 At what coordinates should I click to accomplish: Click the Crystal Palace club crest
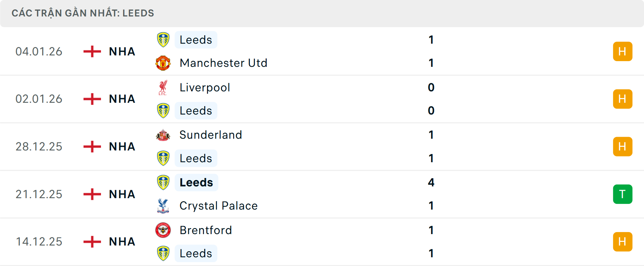pyautogui.click(x=163, y=206)
